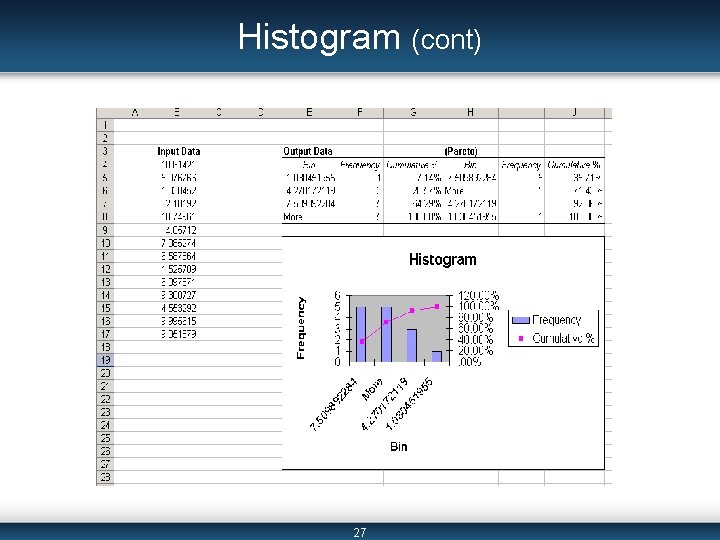Select the row 14 header
The height and width of the screenshot is (540, 720).
pos(105,295)
